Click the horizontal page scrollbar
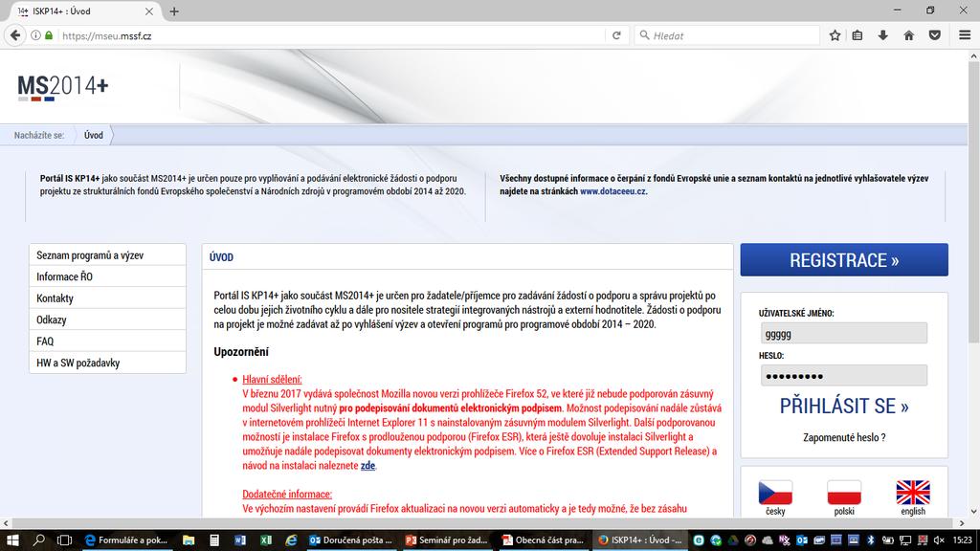The height and width of the screenshot is (551, 980). [x=484, y=523]
